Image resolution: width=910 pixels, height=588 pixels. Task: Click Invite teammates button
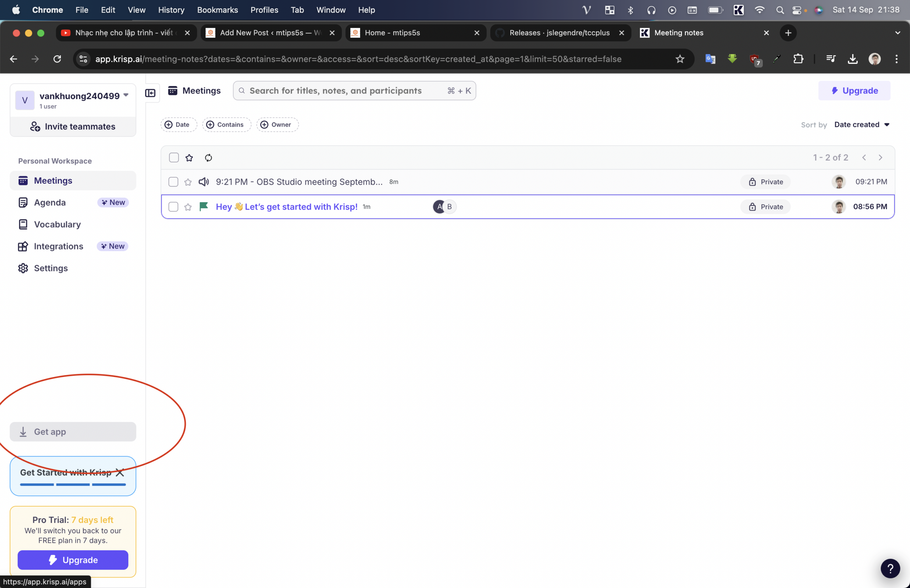[73, 126]
